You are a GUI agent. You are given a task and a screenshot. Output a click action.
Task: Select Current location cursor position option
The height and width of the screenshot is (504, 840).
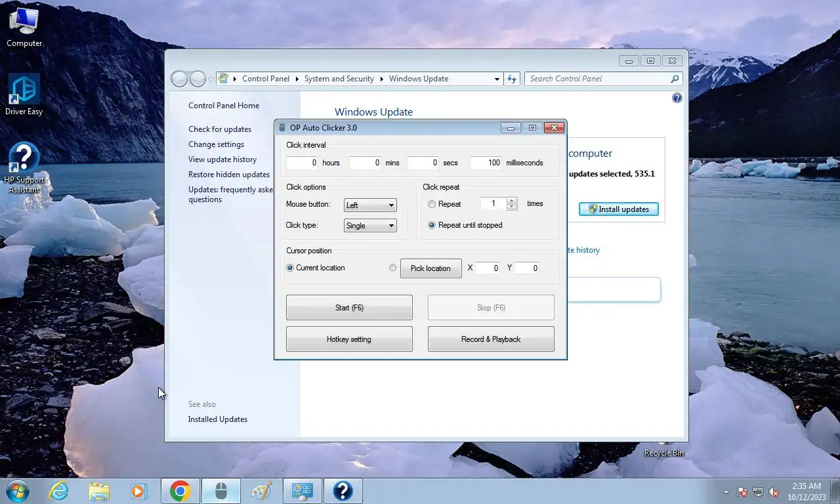click(290, 268)
